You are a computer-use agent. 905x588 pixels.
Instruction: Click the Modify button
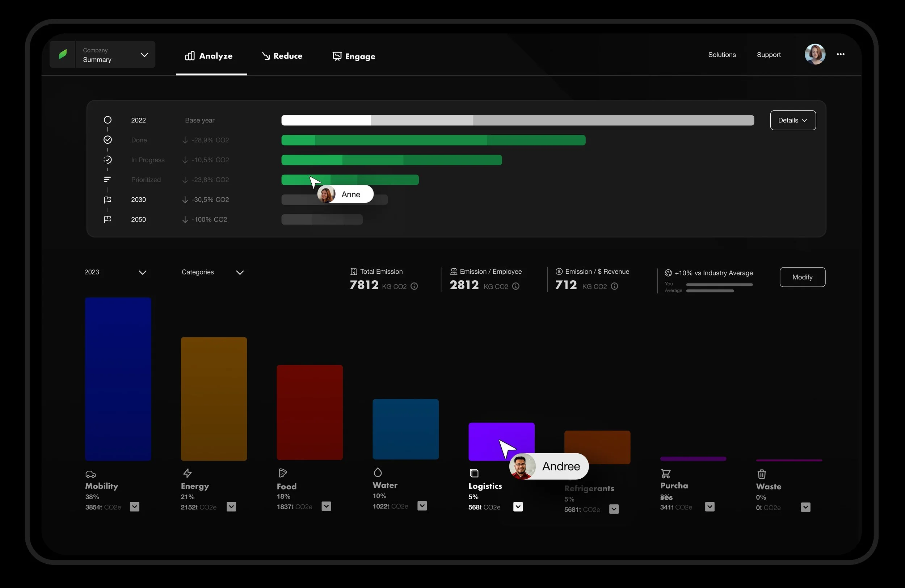coord(802,277)
